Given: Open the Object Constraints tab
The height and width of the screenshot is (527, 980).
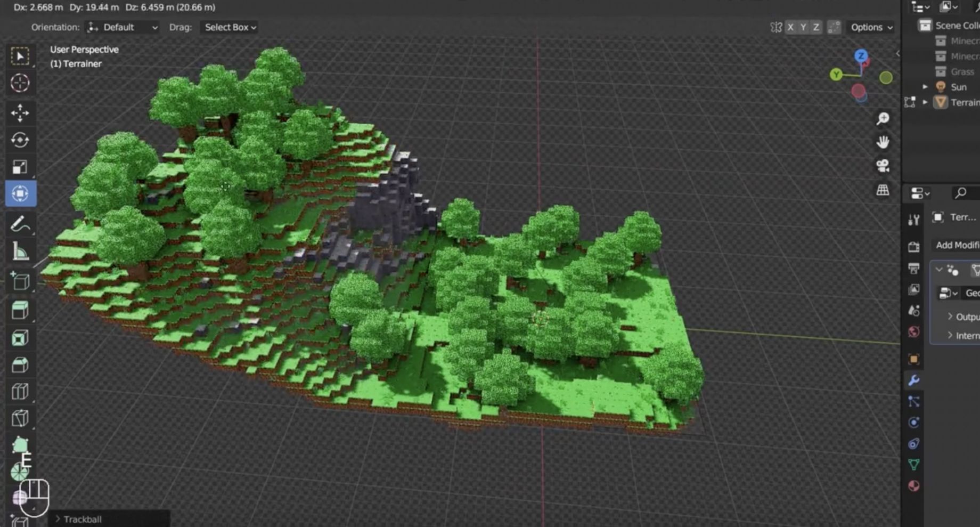Looking at the screenshot, I should coord(914,444).
